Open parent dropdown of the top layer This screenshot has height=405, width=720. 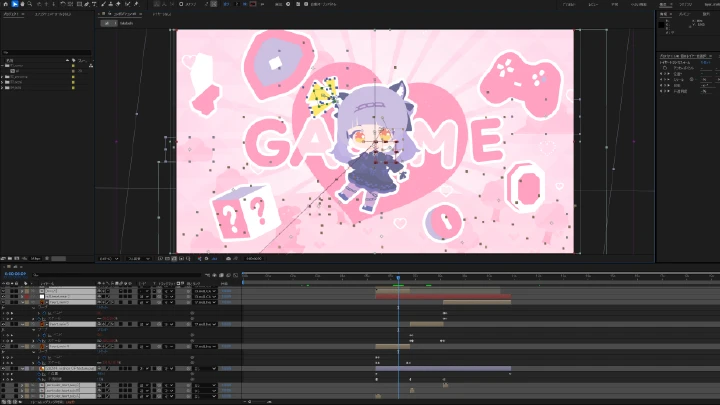[205, 291]
